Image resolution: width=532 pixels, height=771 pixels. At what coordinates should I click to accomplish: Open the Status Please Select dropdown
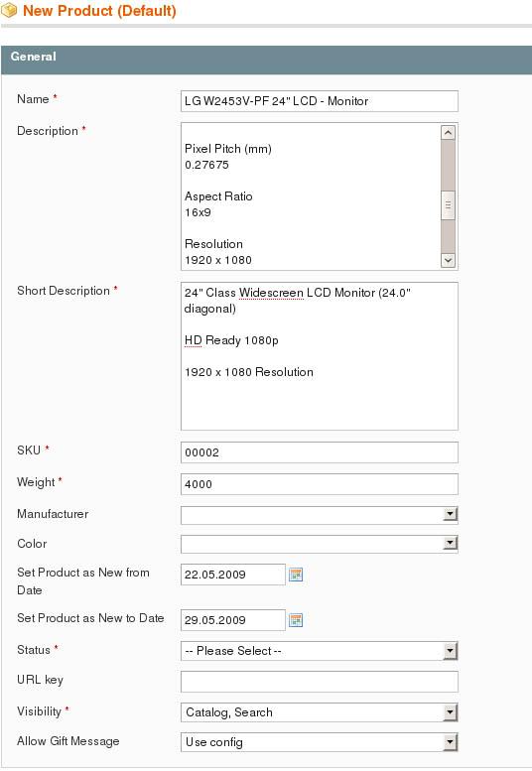[320, 651]
